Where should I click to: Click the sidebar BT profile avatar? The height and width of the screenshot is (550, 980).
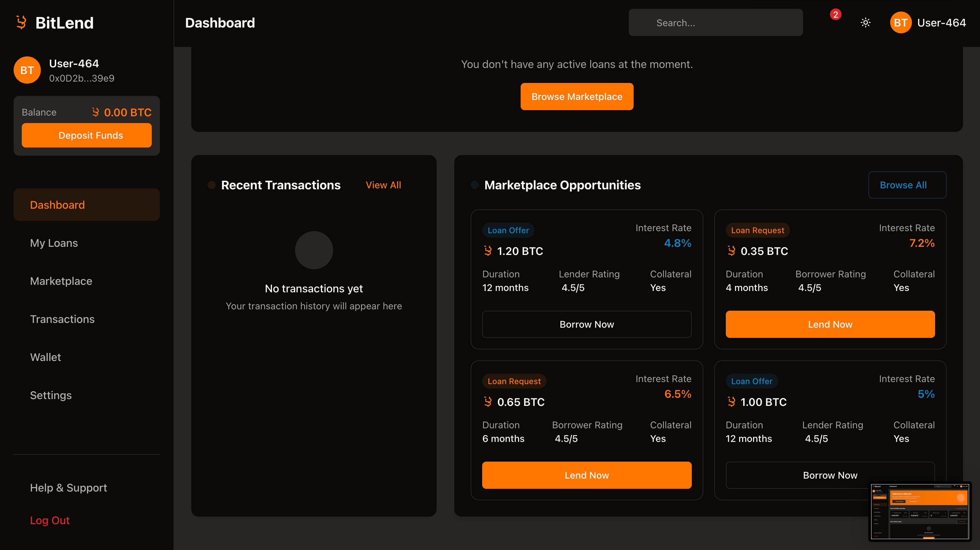click(27, 70)
